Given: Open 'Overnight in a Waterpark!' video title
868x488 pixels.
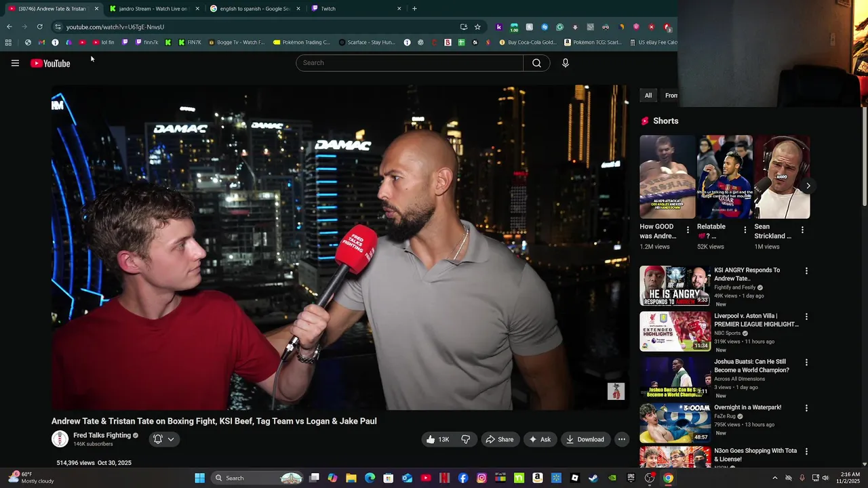Looking at the screenshot, I should [747, 407].
